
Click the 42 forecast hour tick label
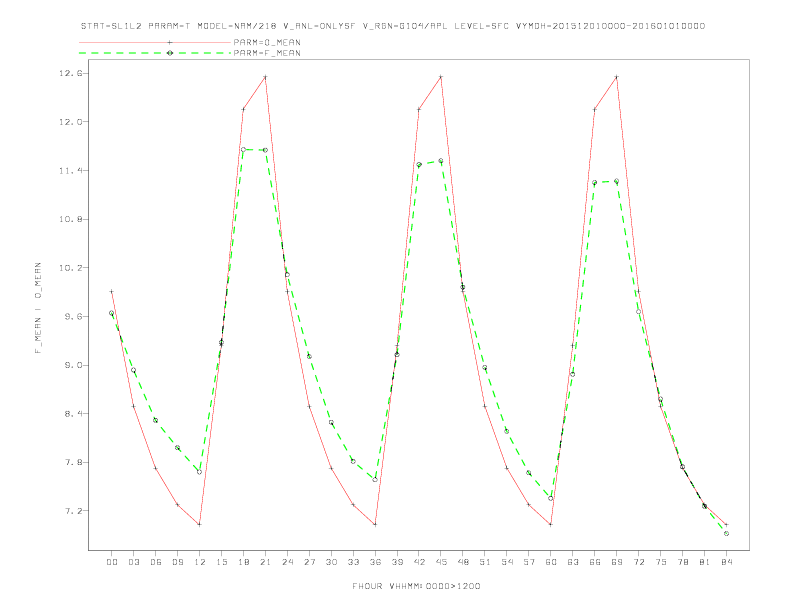pyautogui.click(x=419, y=562)
